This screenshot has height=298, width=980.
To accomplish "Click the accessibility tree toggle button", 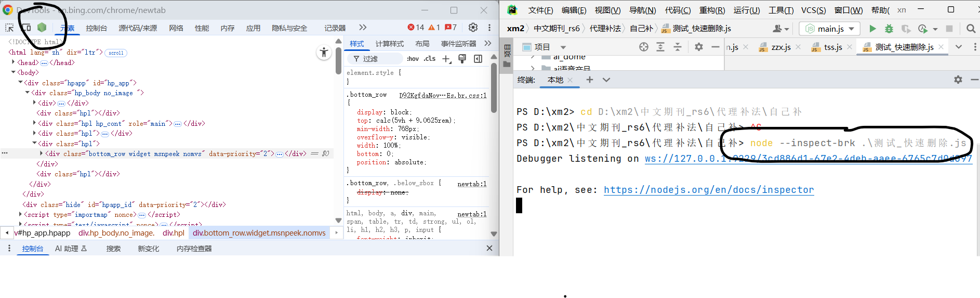I will [x=324, y=52].
